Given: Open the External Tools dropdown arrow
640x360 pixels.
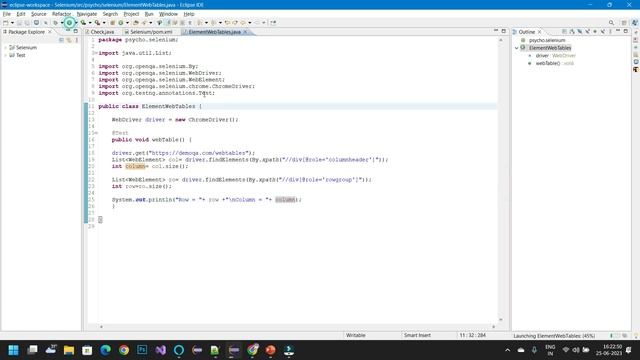Looking at the screenshot, I should pos(104,22).
